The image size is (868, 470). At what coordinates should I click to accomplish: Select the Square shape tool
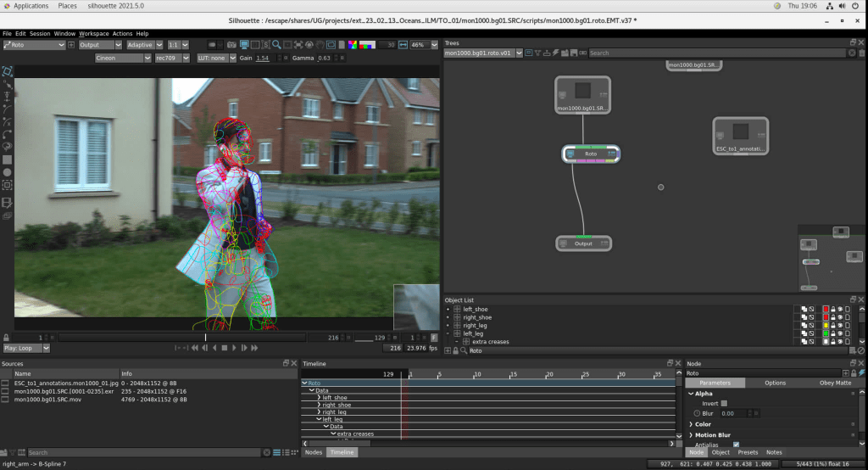coord(8,159)
